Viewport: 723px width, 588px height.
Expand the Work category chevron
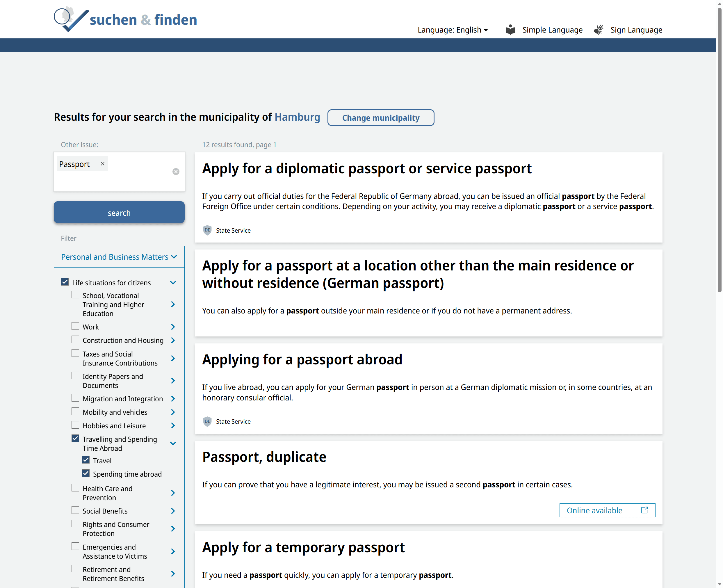[173, 327]
